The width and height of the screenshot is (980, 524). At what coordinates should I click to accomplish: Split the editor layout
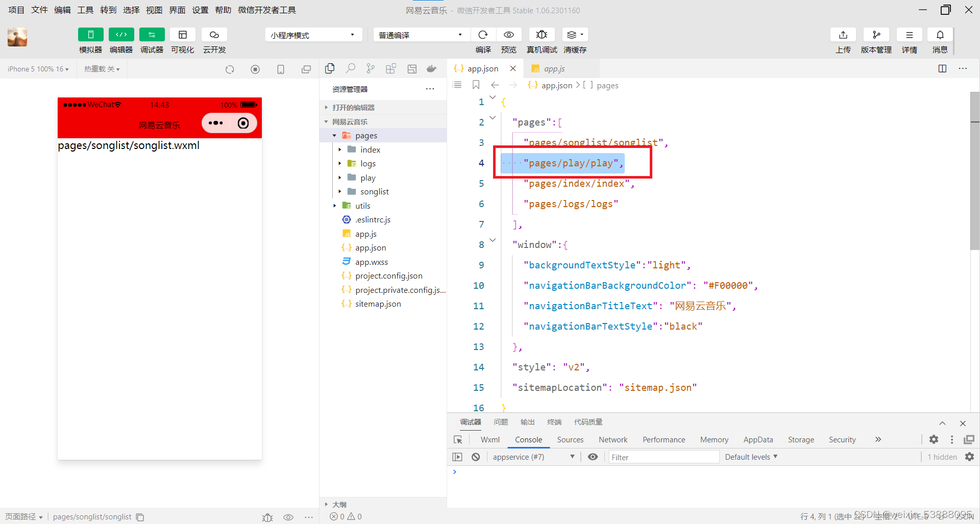pyautogui.click(x=943, y=68)
